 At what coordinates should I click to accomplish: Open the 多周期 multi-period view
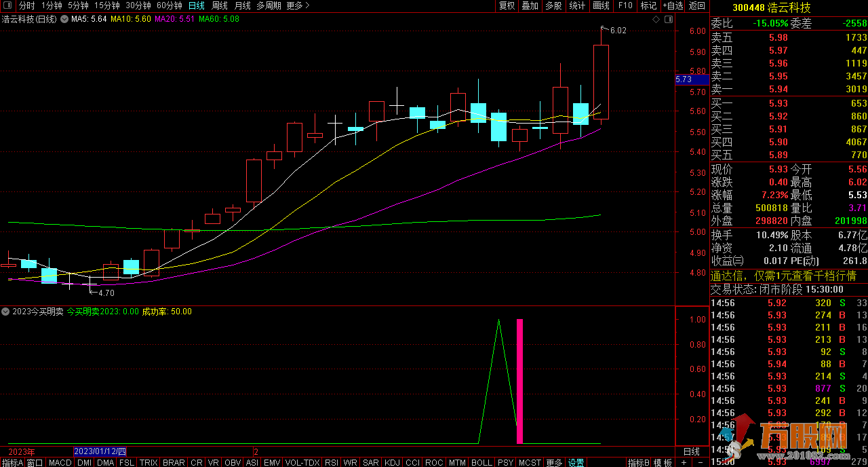pyautogui.click(x=269, y=5)
